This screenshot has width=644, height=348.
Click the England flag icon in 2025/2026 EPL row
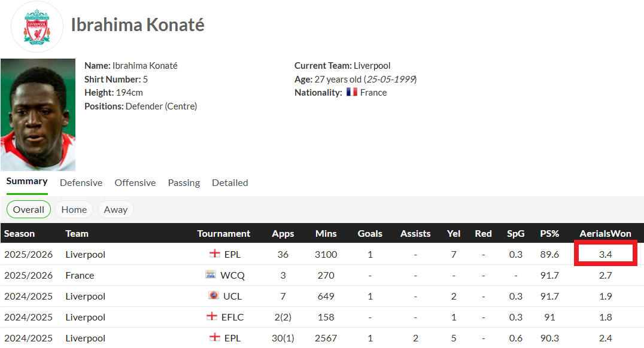(x=215, y=254)
